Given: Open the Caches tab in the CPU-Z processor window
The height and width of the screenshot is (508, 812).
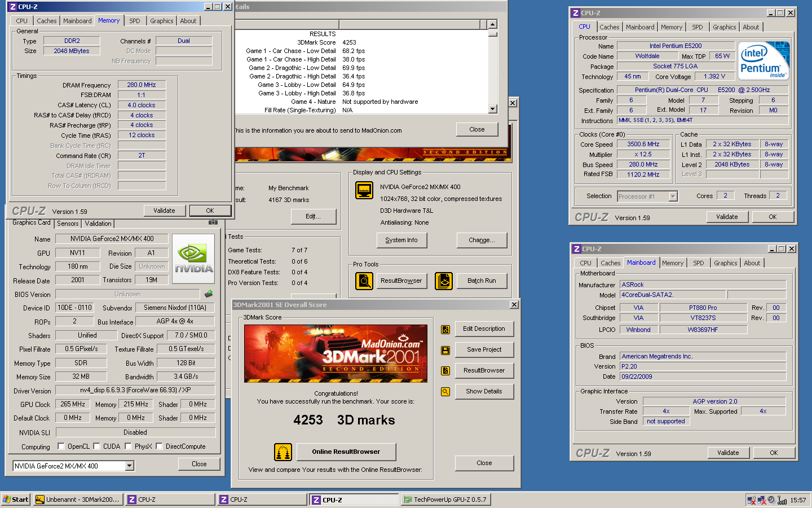Looking at the screenshot, I should click(x=609, y=27).
